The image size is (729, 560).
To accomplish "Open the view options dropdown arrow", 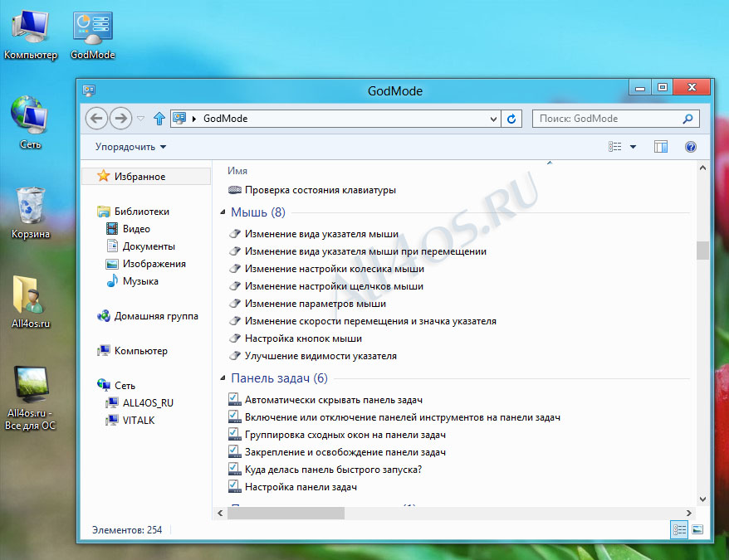I will point(633,147).
